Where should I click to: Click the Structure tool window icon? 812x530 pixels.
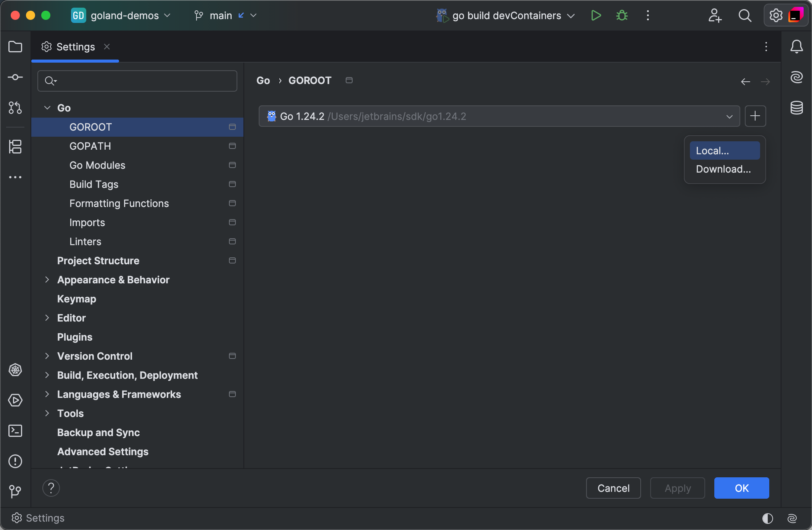[15, 147]
